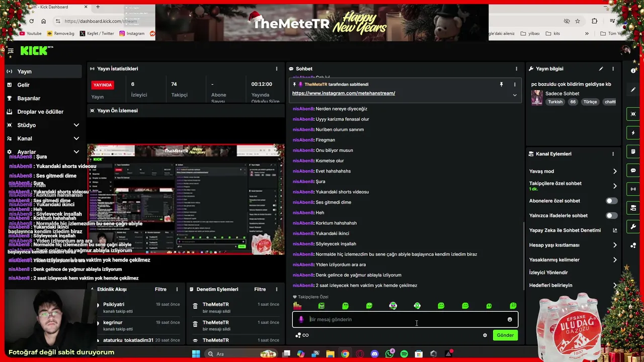Open Droplar ve ödüller menu item
This screenshot has height=362, width=644.
(x=43, y=112)
